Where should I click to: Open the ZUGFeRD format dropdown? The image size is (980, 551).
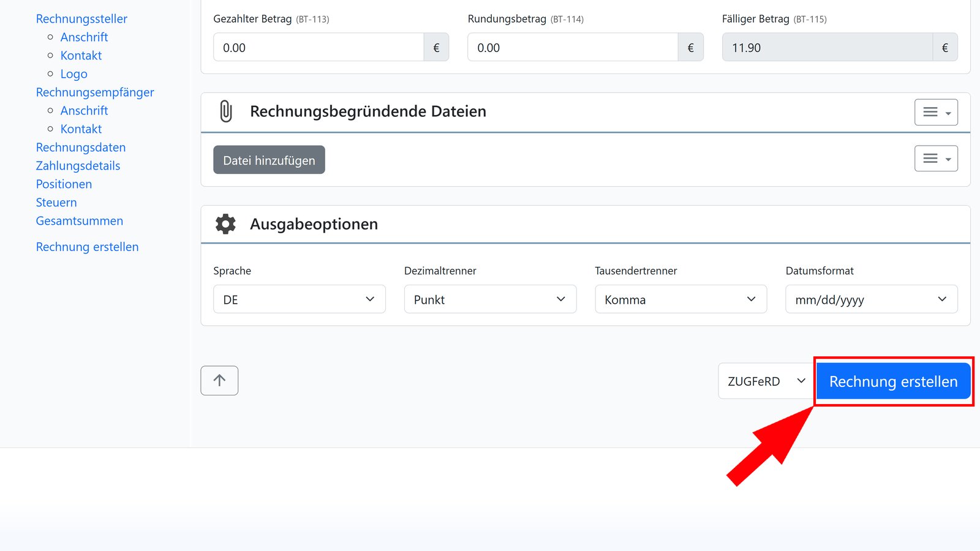coord(764,381)
